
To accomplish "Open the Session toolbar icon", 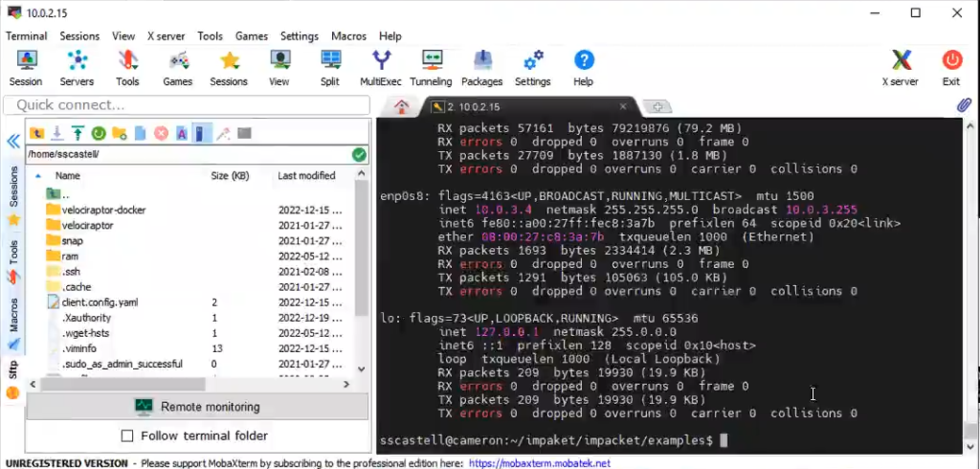I will click(x=26, y=68).
